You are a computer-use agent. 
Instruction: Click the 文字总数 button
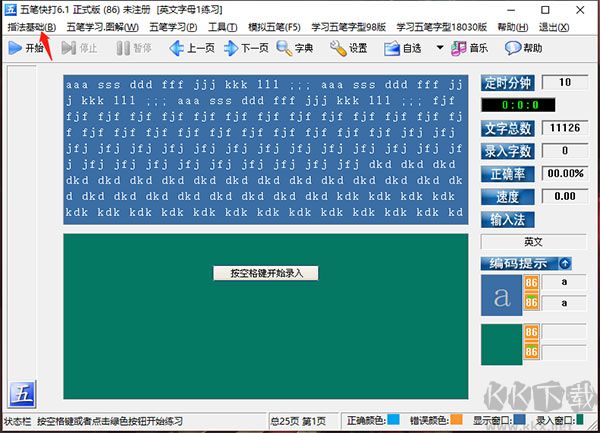click(x=508, y=129)
